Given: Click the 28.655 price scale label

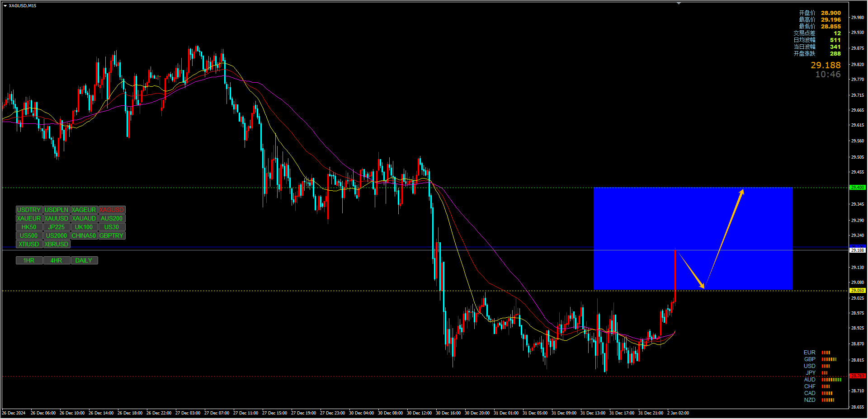Looking at the screenshot, I should click(x=858, y=407).
